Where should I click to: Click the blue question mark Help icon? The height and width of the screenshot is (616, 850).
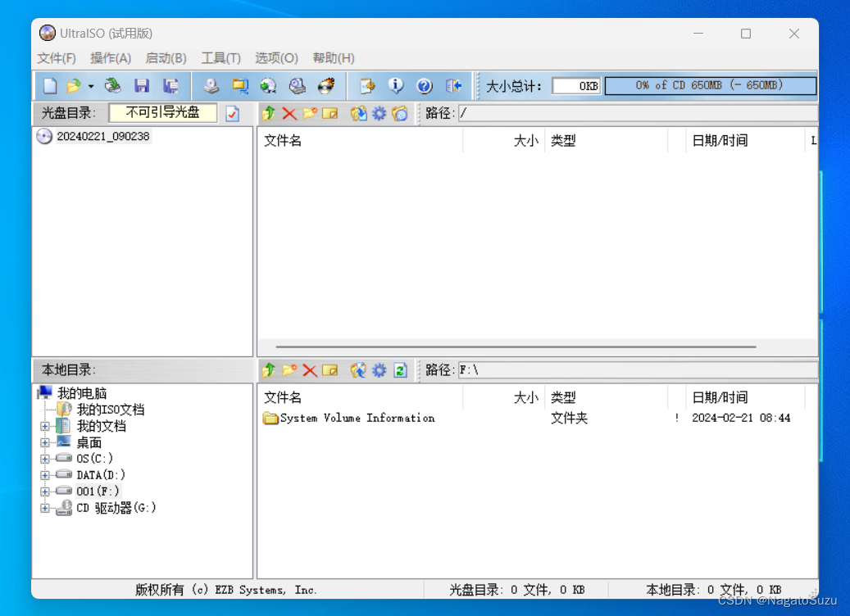coord(425,85)
